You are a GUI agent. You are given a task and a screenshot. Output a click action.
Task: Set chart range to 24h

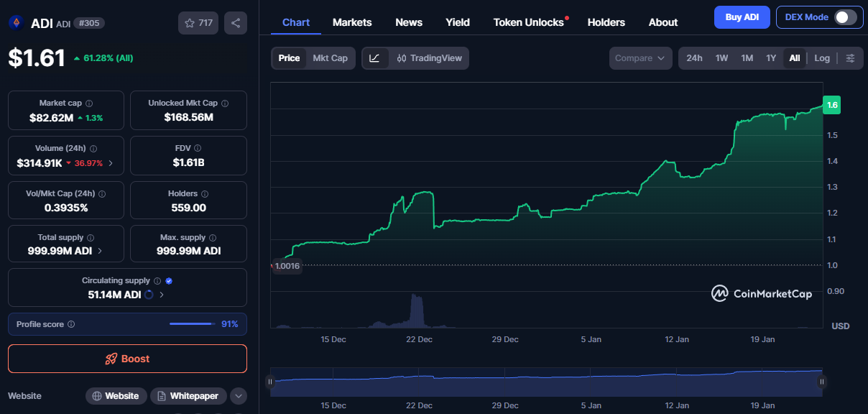click(x=694, y=58)
